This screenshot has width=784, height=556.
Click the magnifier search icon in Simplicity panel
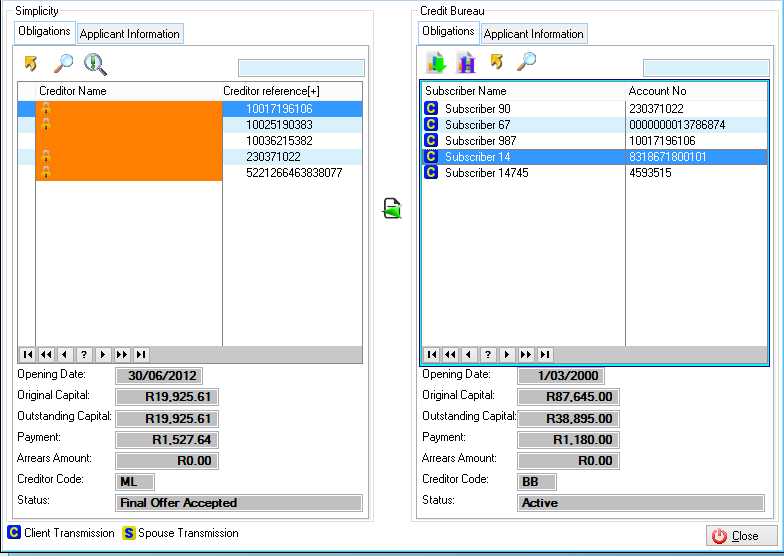[x=63, y=64]
